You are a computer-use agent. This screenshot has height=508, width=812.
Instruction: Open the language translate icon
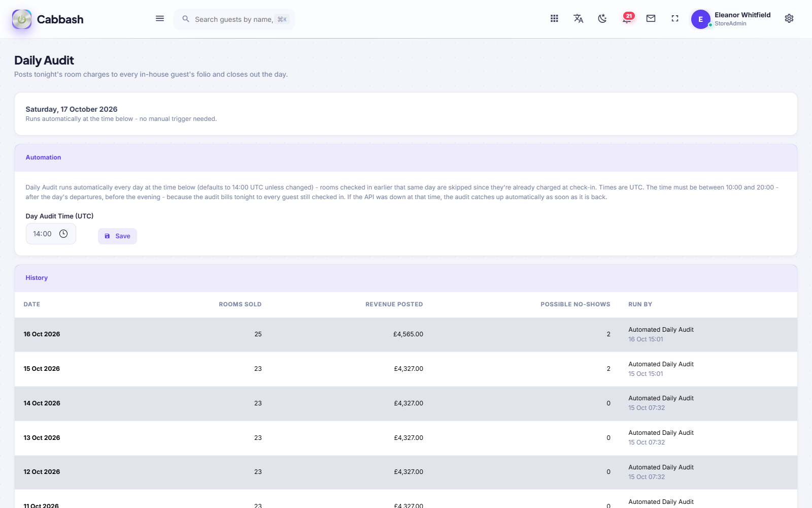[579, 18]
